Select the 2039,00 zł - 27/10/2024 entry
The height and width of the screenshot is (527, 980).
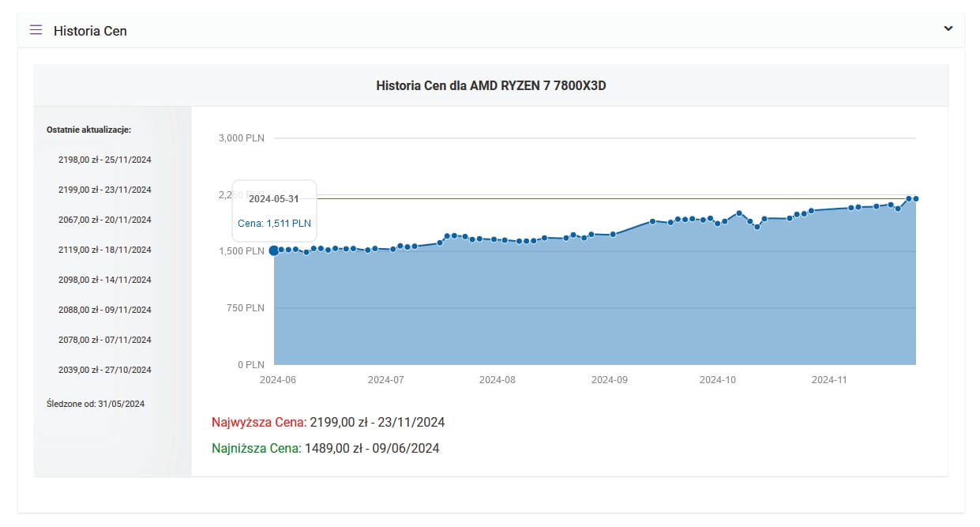coord(105,370)
